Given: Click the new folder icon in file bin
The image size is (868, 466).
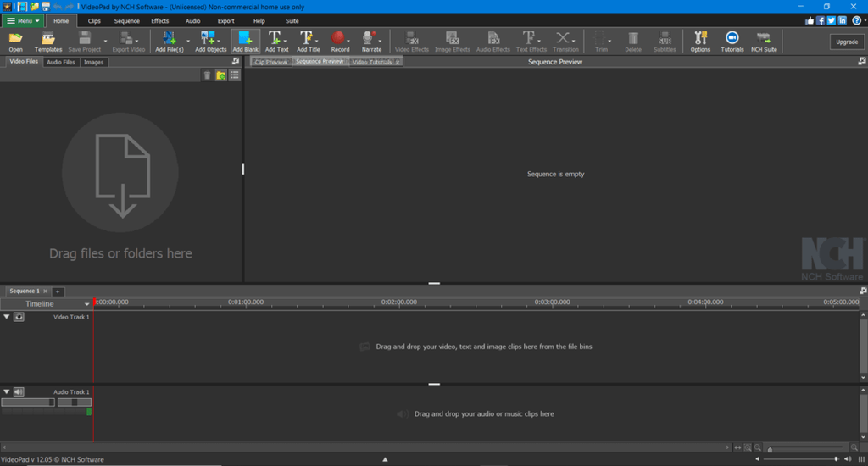Looking at the screenshot, I should [221, 75].
